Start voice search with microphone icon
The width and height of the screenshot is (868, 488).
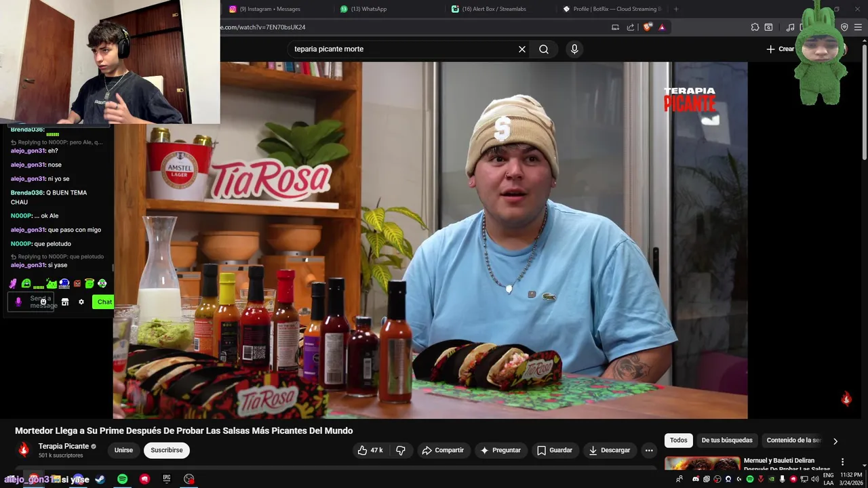pos(574,49)
